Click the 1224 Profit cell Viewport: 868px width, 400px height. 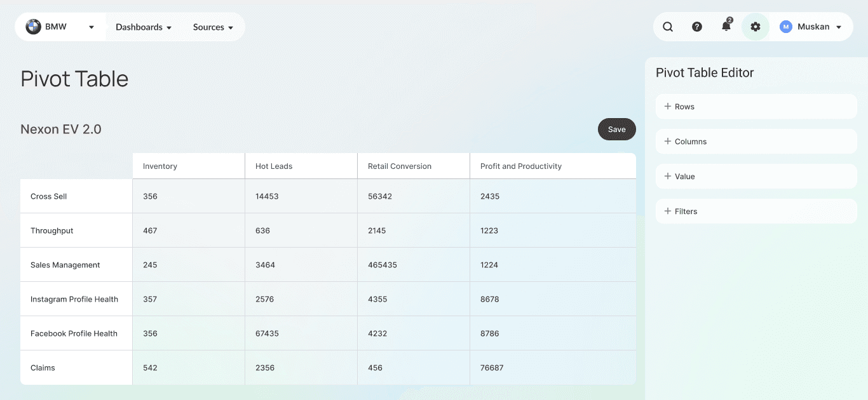(x=553, y=265)
